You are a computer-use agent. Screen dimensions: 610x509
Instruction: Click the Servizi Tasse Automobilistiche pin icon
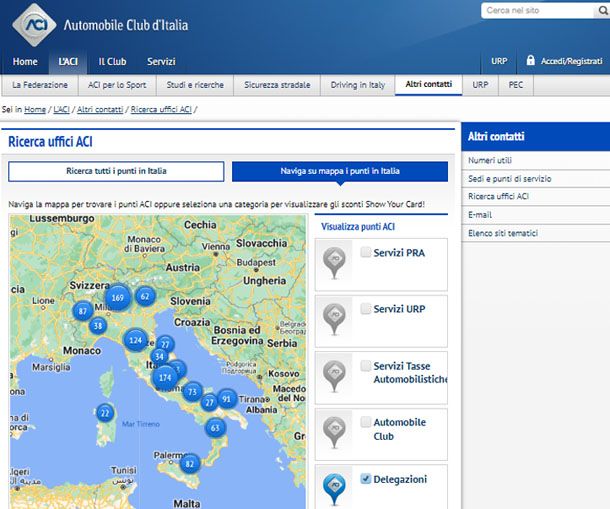(x=334, y=376)
